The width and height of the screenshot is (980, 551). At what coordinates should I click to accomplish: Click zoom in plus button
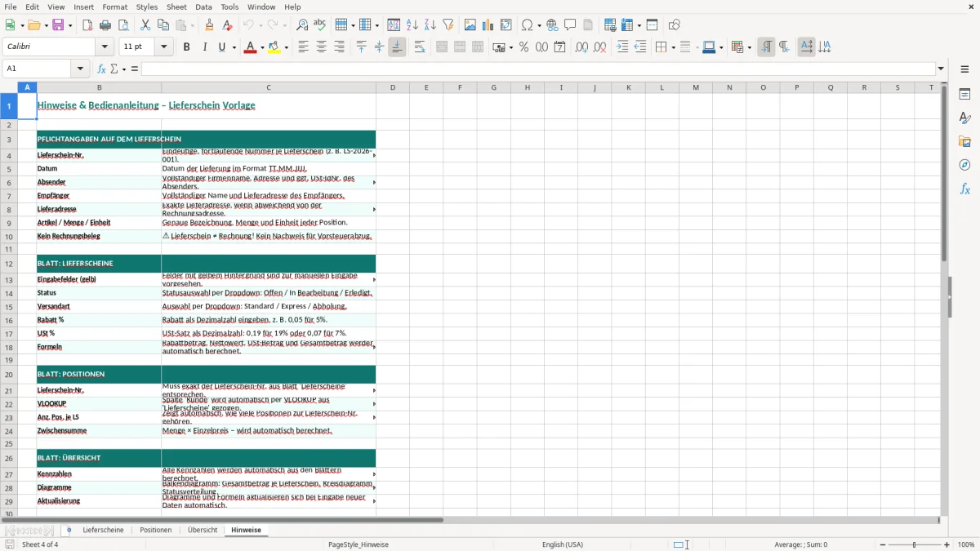pyautogui.click(x=947, y=544)
